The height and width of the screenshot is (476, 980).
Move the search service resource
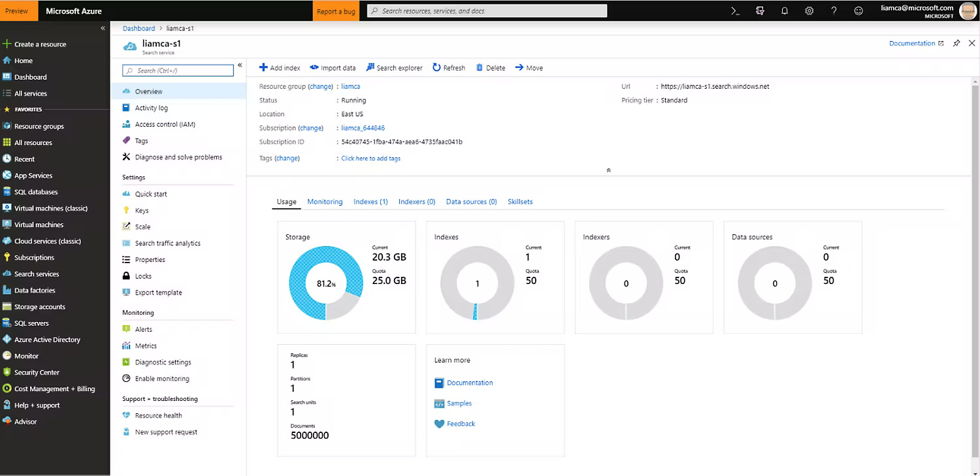point(529,68)
